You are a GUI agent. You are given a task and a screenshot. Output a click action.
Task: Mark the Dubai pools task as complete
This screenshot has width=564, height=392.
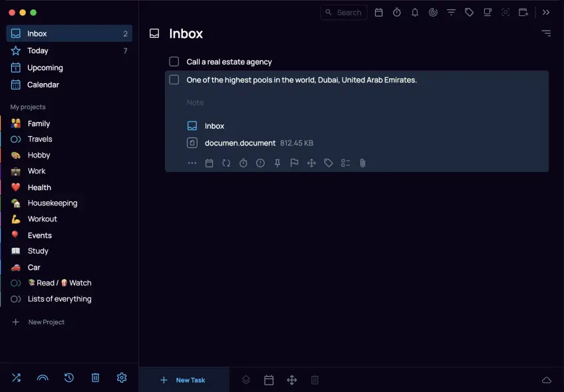[x=174, y=80]
